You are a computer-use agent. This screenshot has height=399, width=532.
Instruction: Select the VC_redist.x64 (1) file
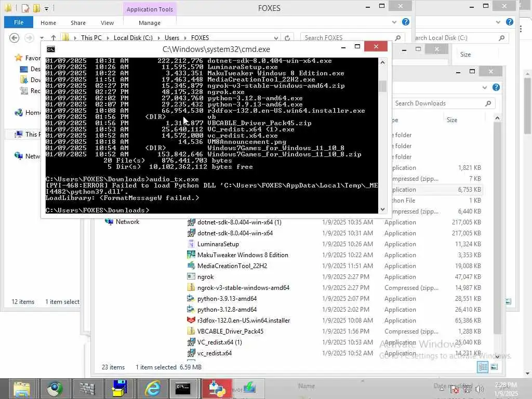[x=220, y=342]
